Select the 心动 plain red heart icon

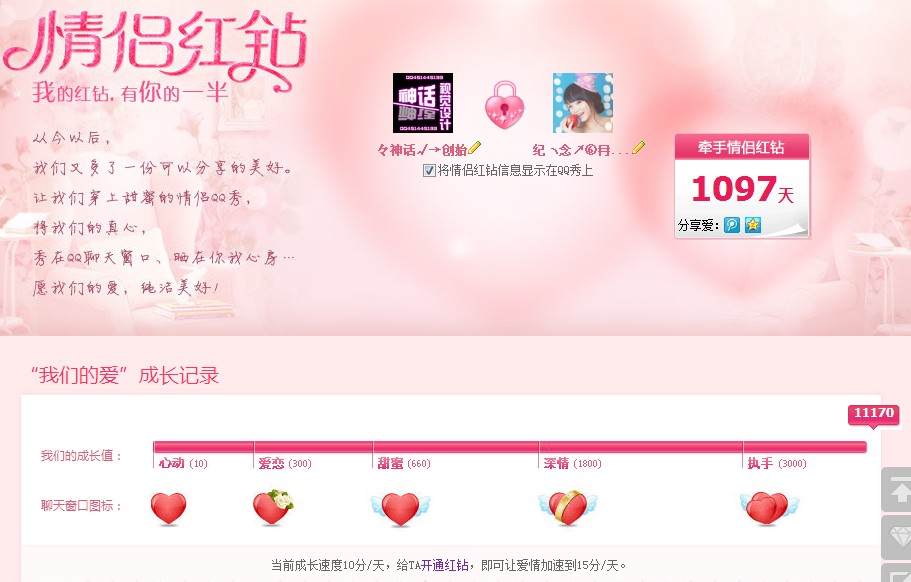[x=168, y=508]
